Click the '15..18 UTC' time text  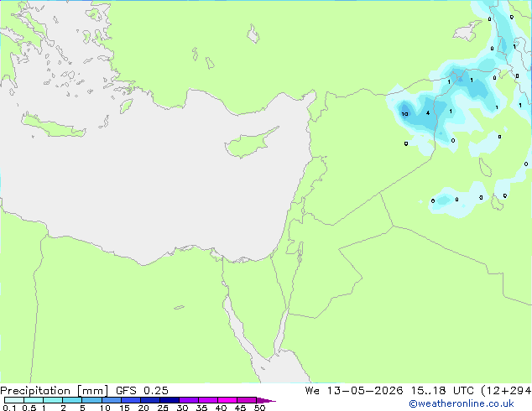[442, 391]
